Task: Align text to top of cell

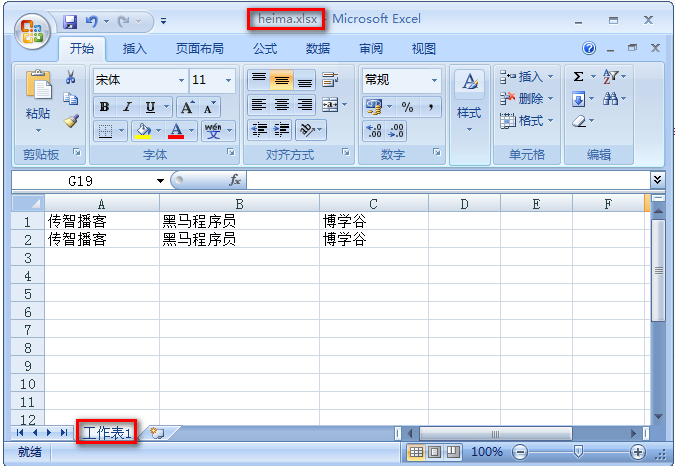Action: [259, 80]
